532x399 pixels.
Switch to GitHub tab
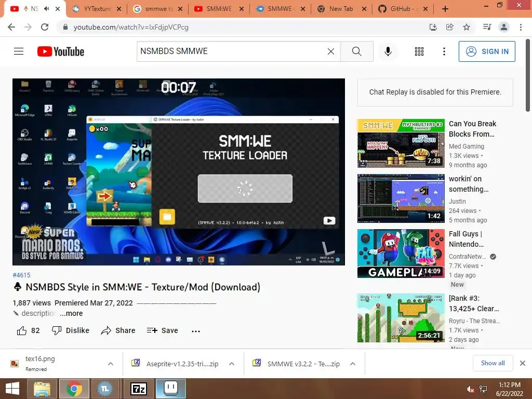(402, 9)
